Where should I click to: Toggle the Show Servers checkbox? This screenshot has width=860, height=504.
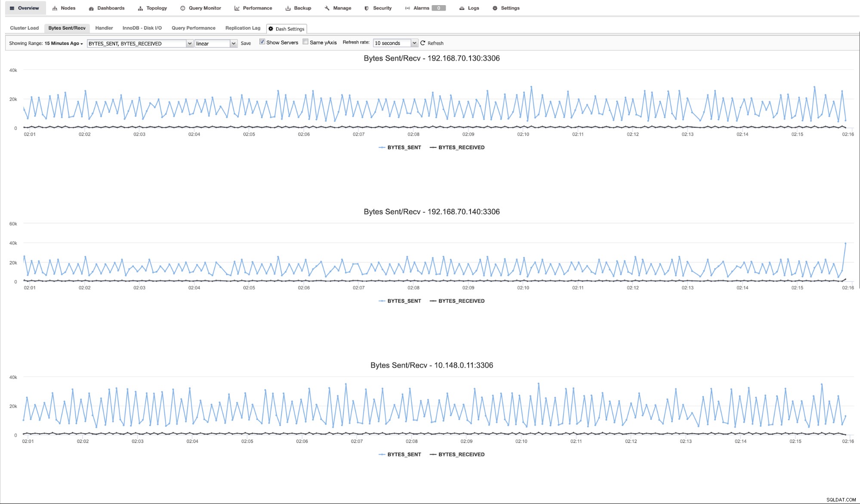coord(262,42)
